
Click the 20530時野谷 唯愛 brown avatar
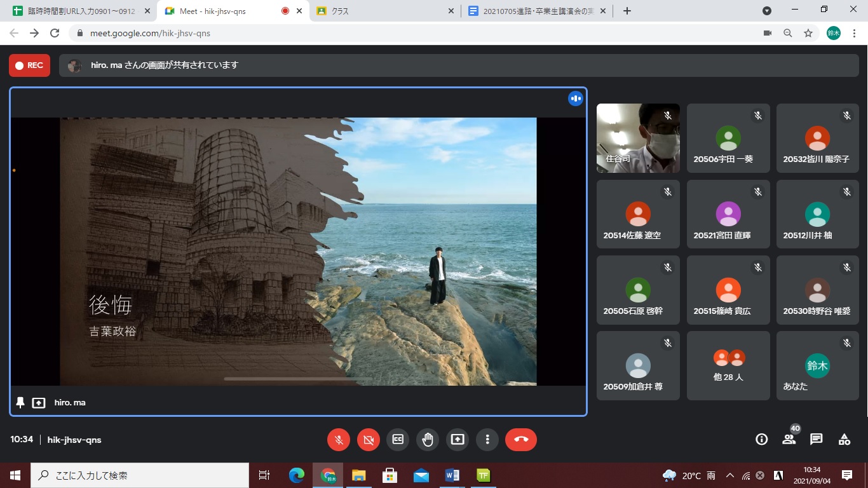pyautogui.click(x=818, y=290)
